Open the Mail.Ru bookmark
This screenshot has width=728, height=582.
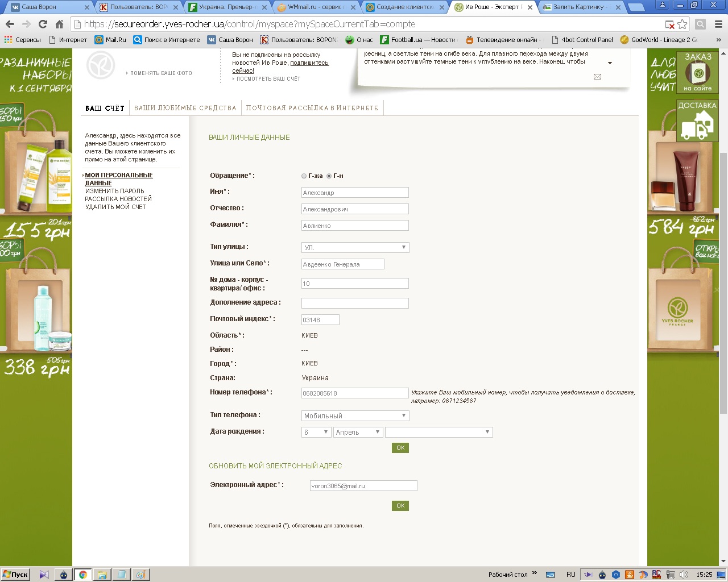coord(110,40)
